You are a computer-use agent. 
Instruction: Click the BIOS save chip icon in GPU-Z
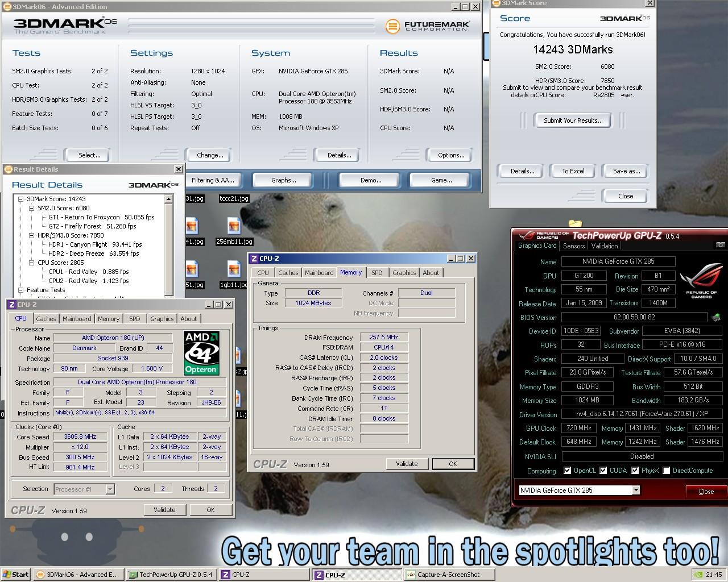716,317
